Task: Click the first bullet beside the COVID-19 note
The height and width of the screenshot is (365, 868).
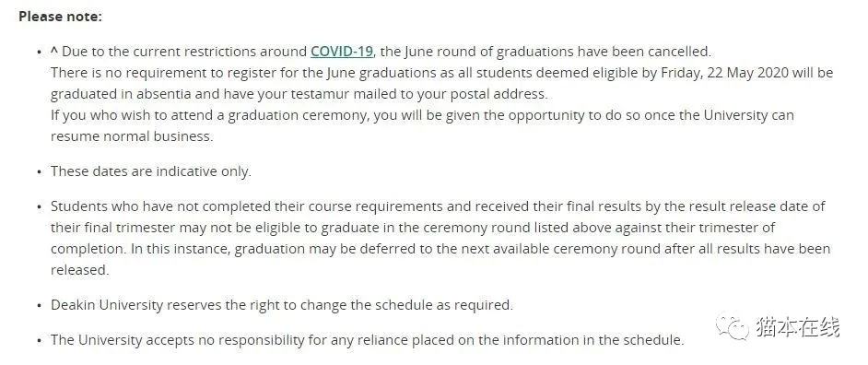Action: click(39, 52)
